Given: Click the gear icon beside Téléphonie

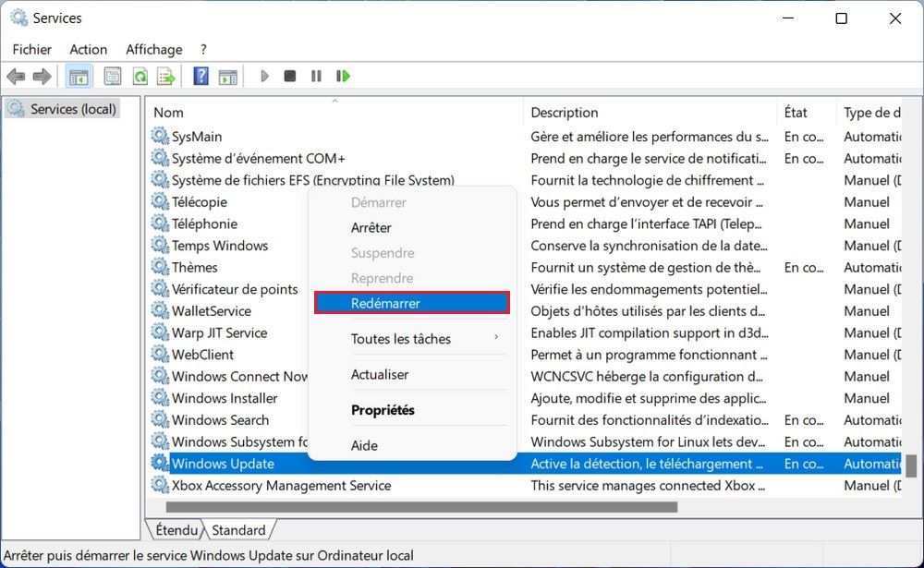Looking at the screenshot, I should coord(160,223).
